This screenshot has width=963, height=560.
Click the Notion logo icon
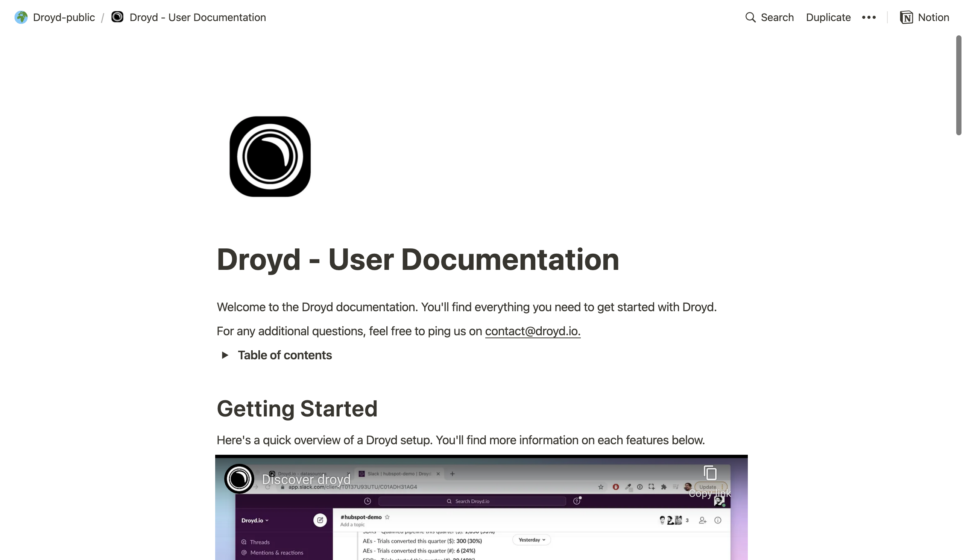click(x=906, y=17)
